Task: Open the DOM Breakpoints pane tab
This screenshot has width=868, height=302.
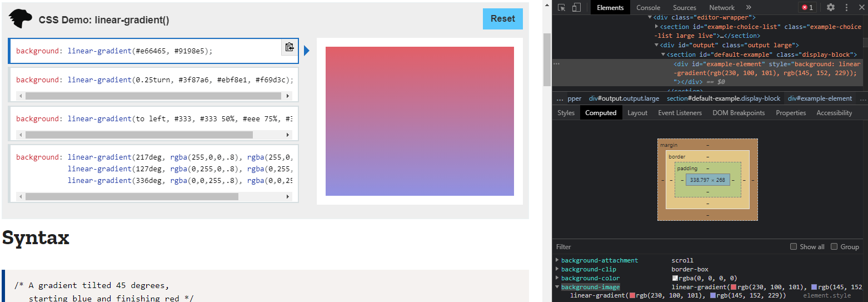Action: (x=739, y=112)
